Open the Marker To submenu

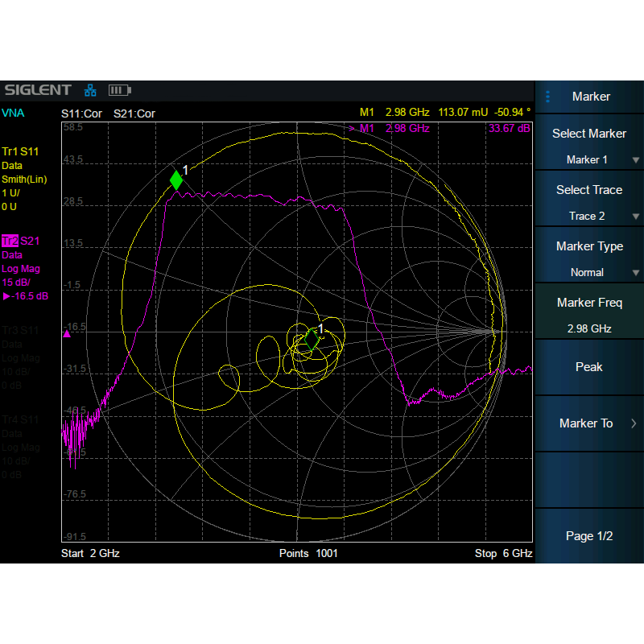point(588,423)
